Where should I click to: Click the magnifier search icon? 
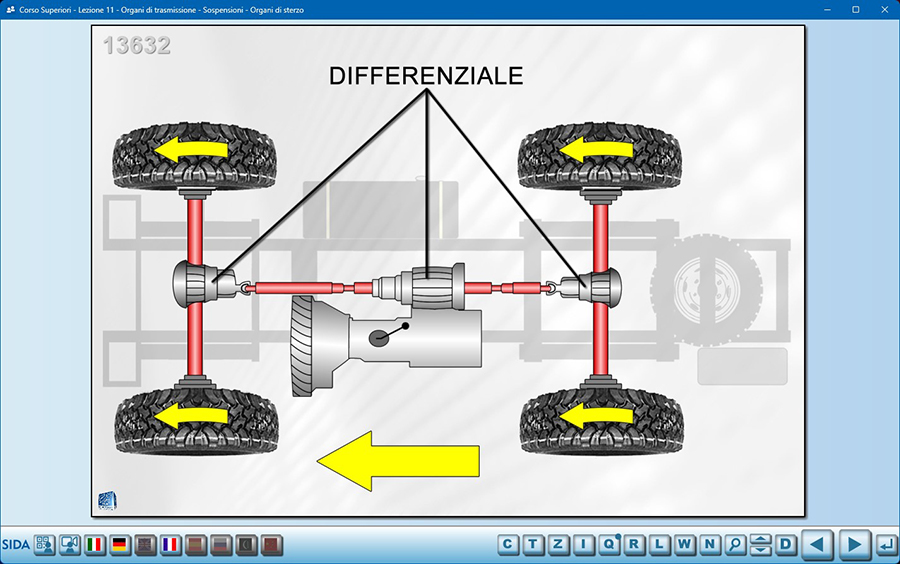pyautogui.click(x=736, y=545)
